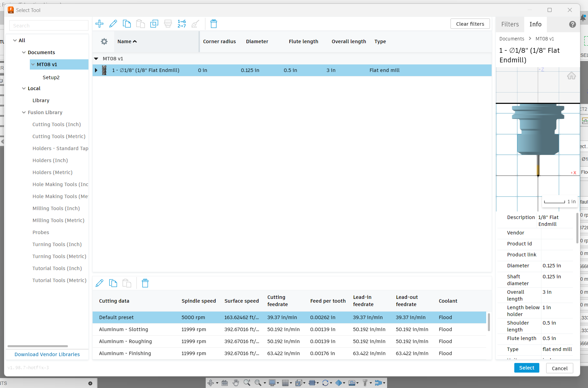Click the Search input field

(49, 25)
